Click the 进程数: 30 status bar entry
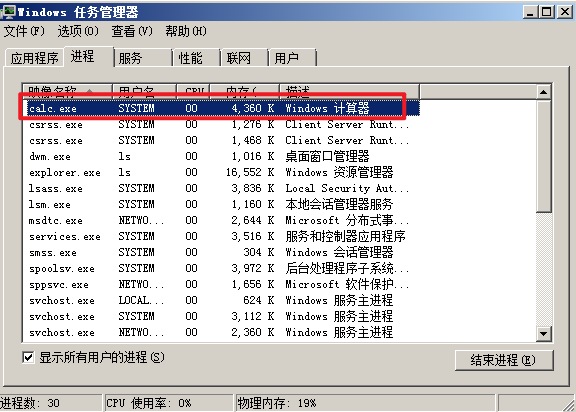The image size is (576, 412). coord(51,403)
